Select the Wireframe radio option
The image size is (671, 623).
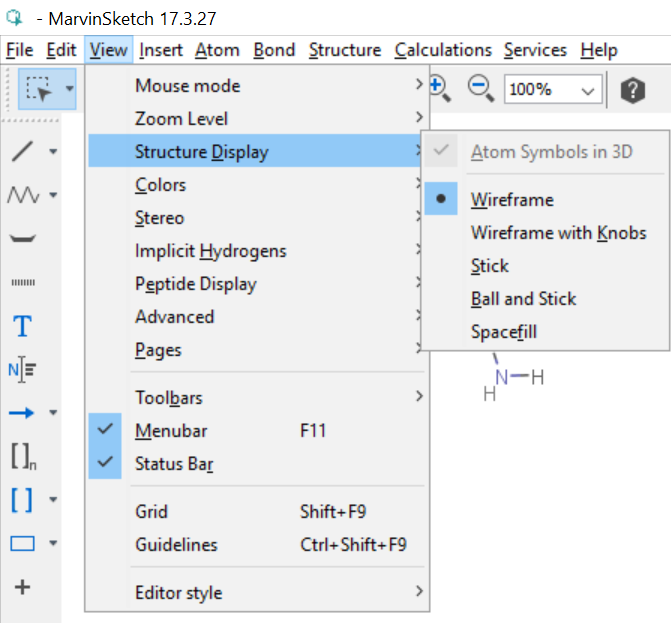click(512, 200)
